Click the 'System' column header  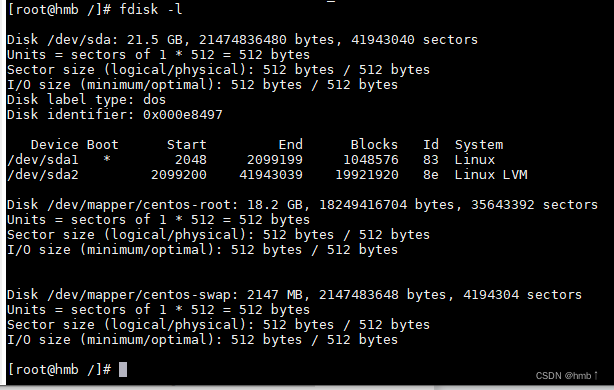479,145
